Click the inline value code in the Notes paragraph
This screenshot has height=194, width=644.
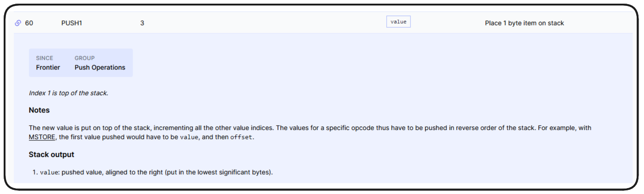point(189,137)
